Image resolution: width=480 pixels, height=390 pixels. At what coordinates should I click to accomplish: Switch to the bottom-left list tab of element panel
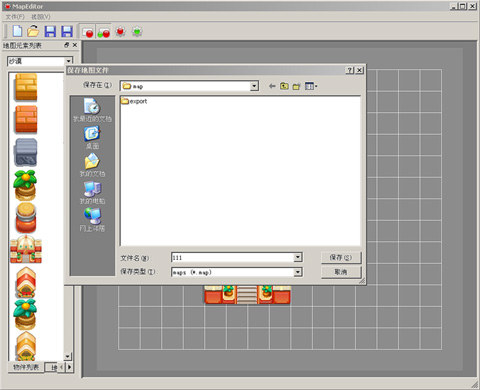tap(26, 367)
